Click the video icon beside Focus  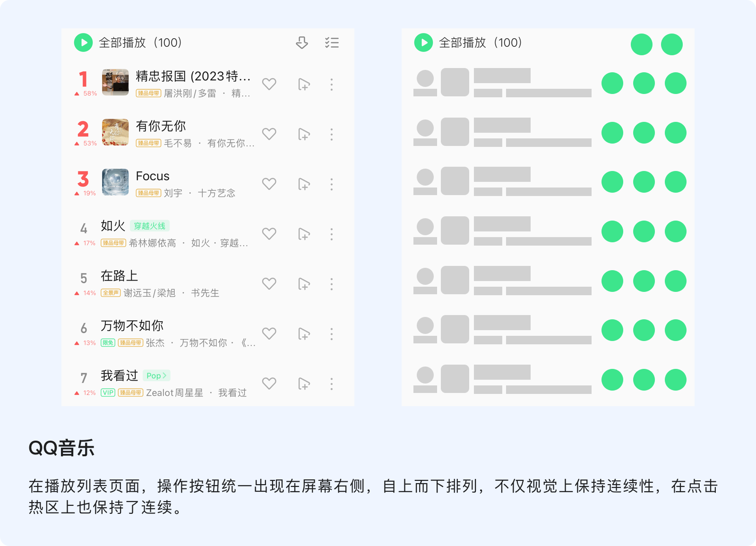coord(304,184)
